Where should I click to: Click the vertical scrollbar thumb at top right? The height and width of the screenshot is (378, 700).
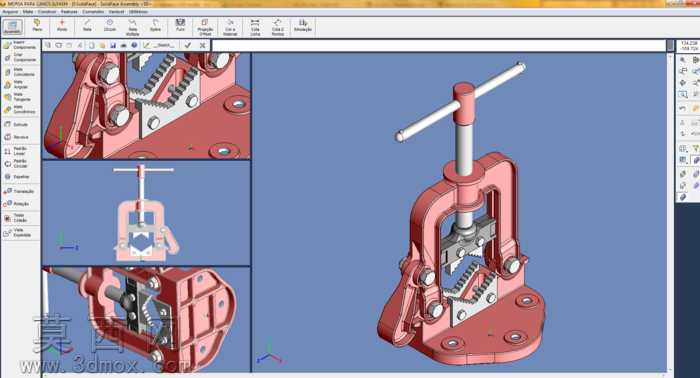tap(670, 46)
